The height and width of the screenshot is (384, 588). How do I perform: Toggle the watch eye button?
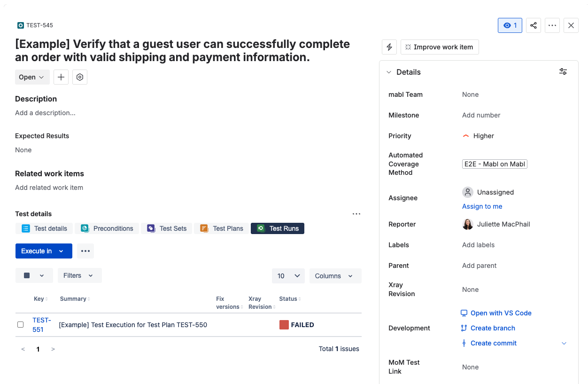pyautogui.click(x=510, y=25)
